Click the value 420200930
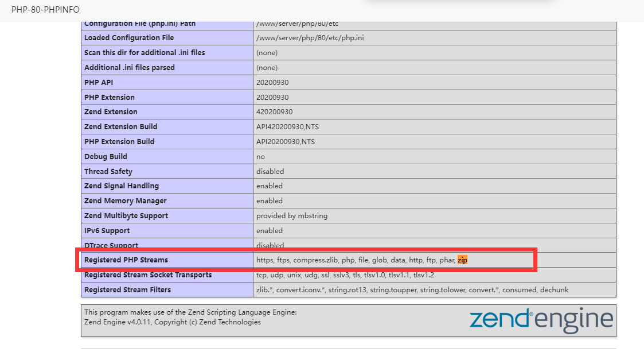The image size is (644, 356). [x=274, y=112]
